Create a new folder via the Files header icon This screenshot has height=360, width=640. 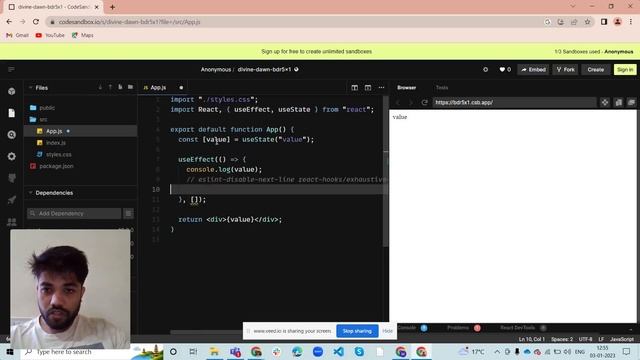click(130, 87)
